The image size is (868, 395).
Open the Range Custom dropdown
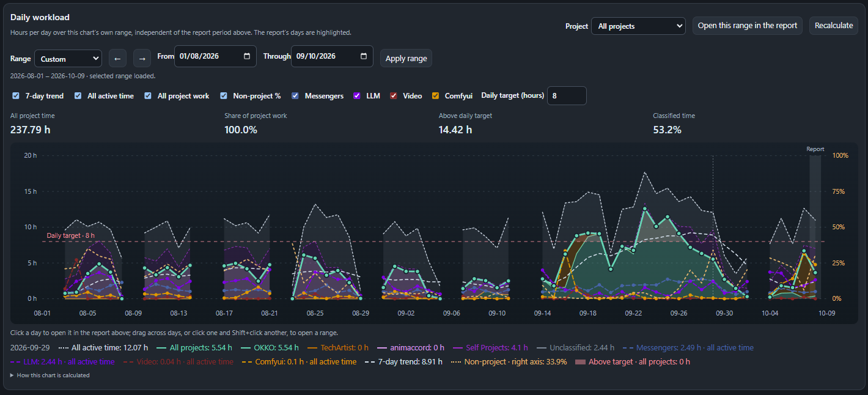click(68, 59)
